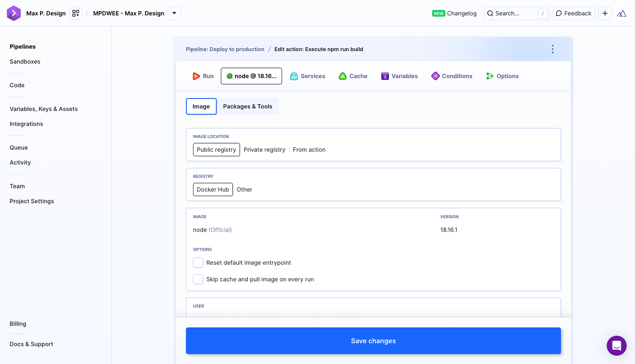Viewport: 635px width, 364px height.
Task: Choose From action image location
Action: pos(309,150)
